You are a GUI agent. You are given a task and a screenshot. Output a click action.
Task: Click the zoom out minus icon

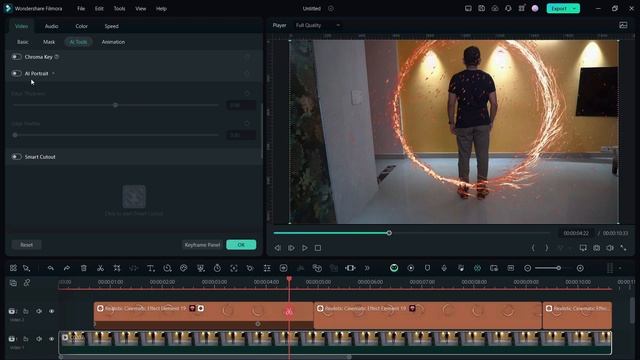527,268
